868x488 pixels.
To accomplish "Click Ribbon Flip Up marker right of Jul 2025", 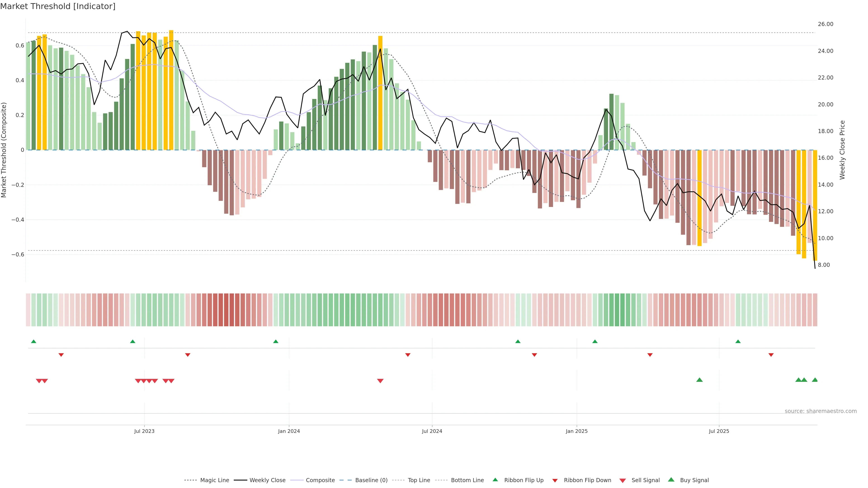I will pos(738,342).
